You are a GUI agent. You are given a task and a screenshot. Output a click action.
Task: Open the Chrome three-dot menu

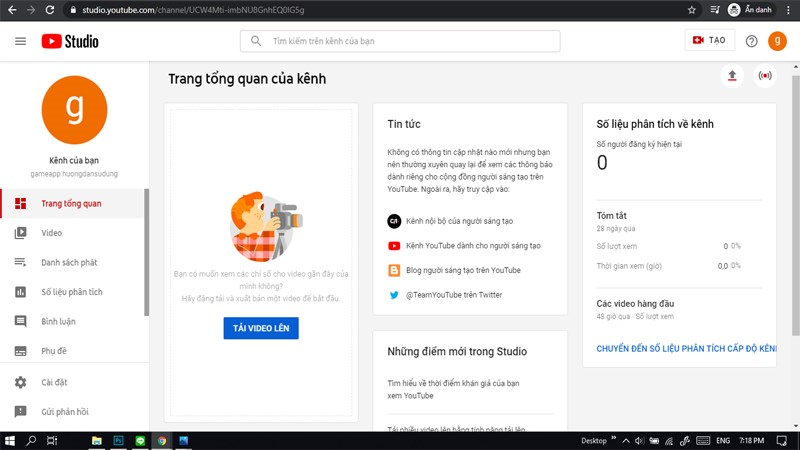(788, 10)
